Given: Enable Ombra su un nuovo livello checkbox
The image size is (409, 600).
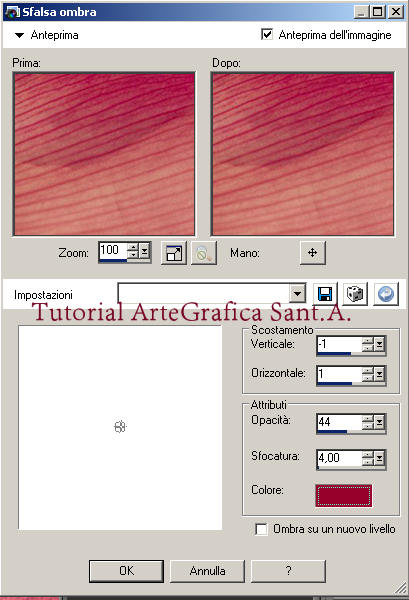Looking at the screenshot, I should pyautogui.click(x=261, y=529).
